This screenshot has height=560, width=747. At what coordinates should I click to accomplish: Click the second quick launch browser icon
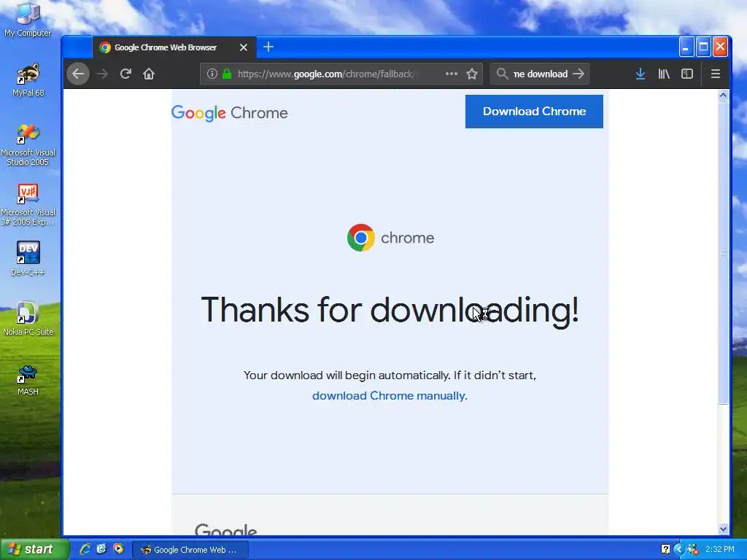pyautogui.click(x=101, y=549)
